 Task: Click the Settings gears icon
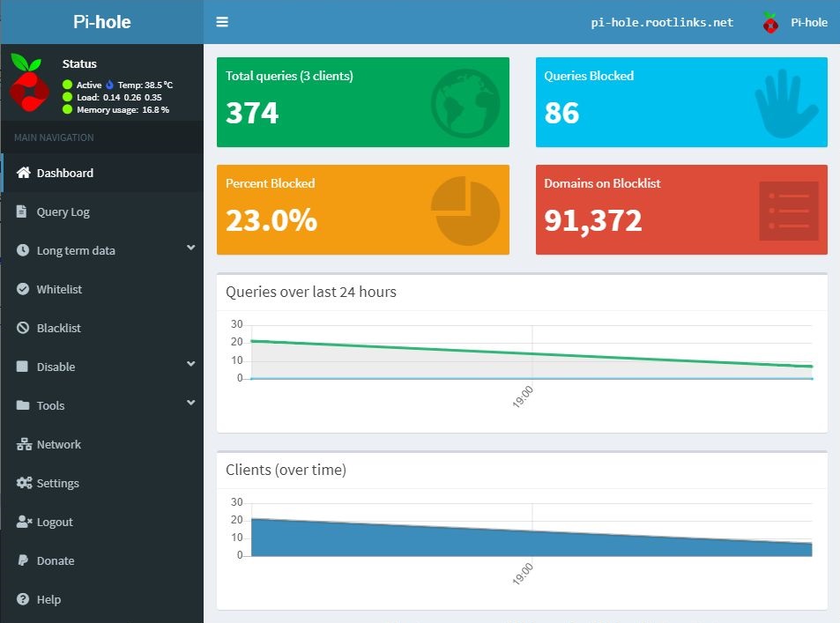click(24, 483)
